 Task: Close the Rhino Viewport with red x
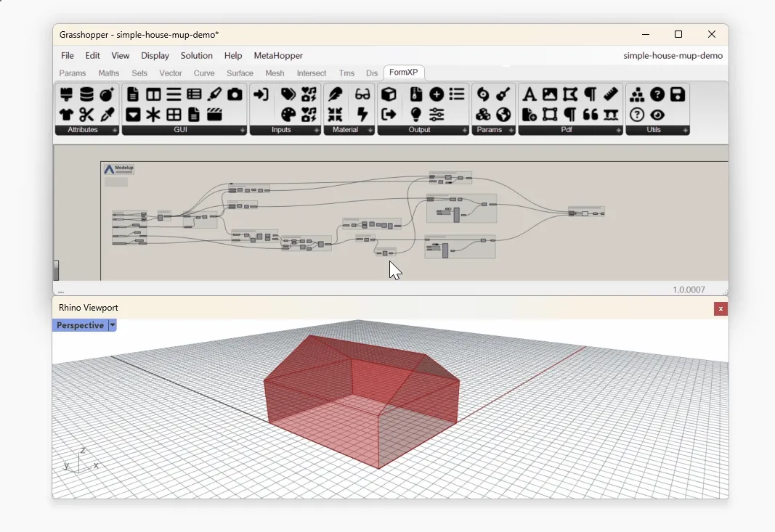coord(721,309)
